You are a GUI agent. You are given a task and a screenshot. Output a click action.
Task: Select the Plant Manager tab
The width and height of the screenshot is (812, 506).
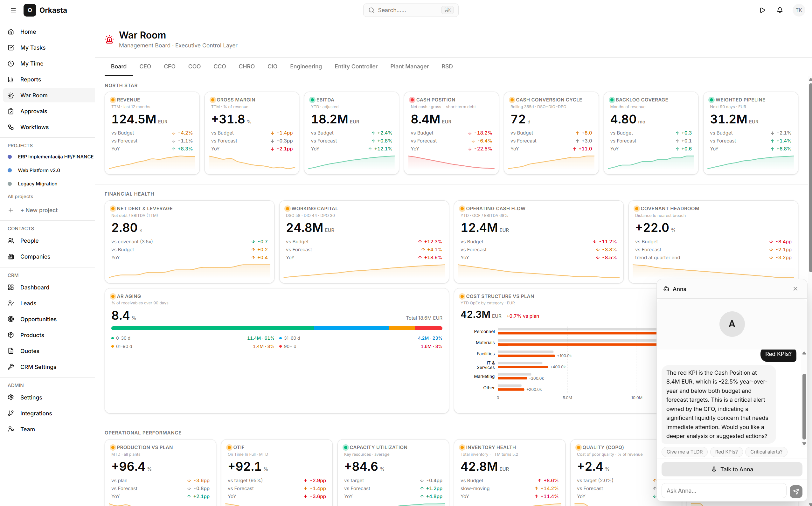click(x=409, y=66)
